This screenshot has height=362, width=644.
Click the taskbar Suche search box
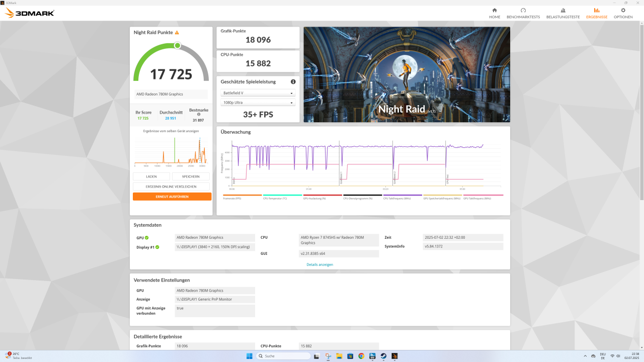(284, 356)
